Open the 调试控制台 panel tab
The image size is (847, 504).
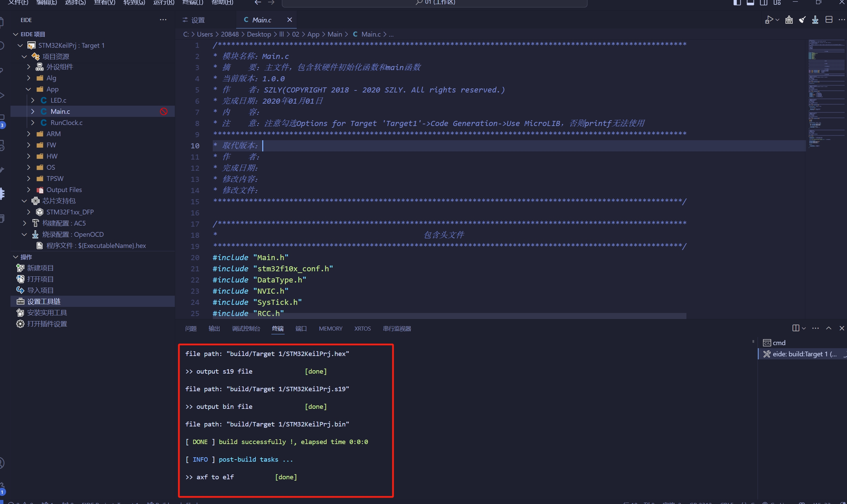[246, 329]
